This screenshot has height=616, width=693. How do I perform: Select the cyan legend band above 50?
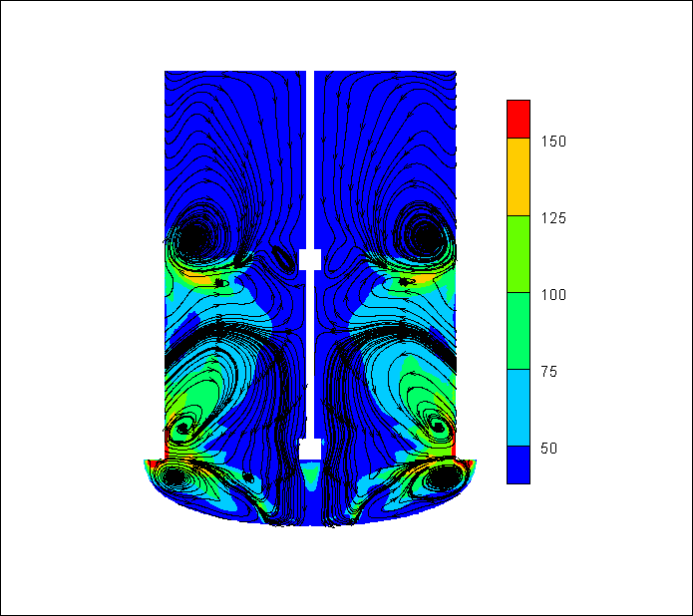tap(518, 407)
